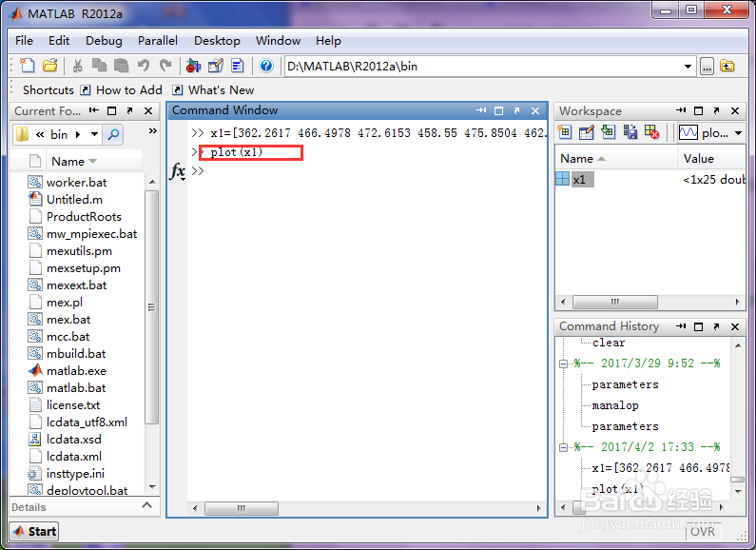Click the Workspace horizontal scrollbar thumb
The height and width of the screenshot is (550, 756).
click(x=614, y=302)
